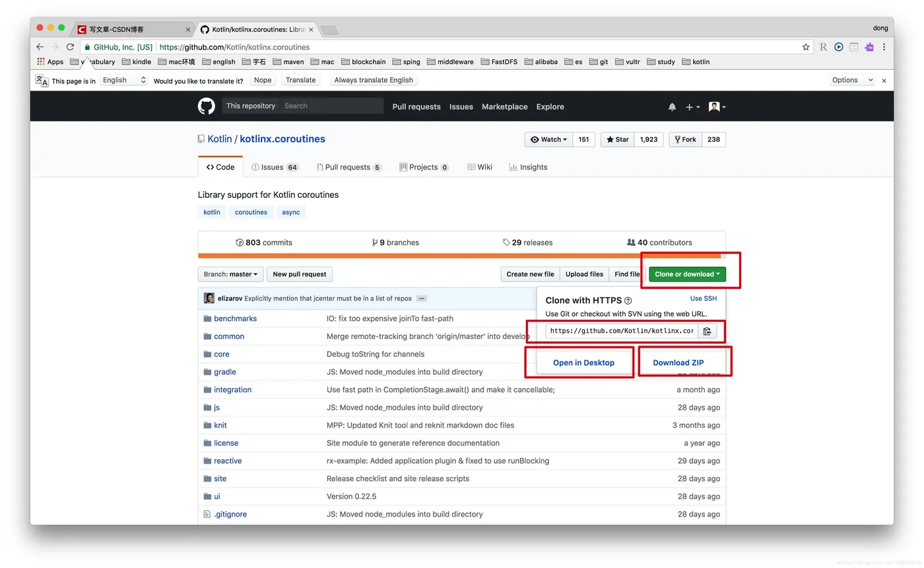
Task: Open the 803 commits link
Action: pyautogui.click(x=264, y=243)
